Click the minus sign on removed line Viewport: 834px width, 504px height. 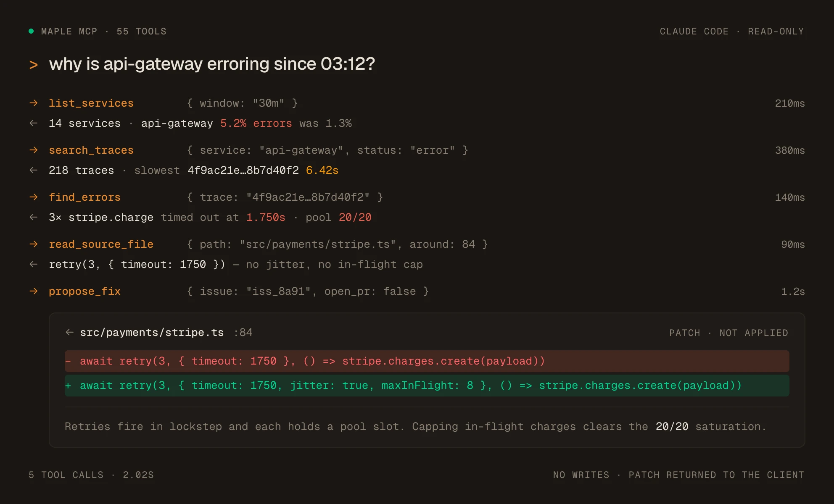pos(68,361)
